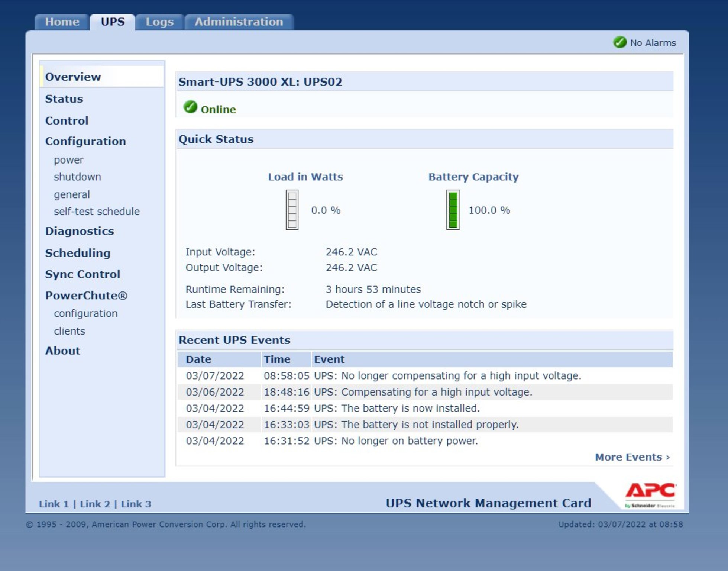The image size is (728, 571).
Task: Open the PowerChute section
Action: click(x=86, y=296)
